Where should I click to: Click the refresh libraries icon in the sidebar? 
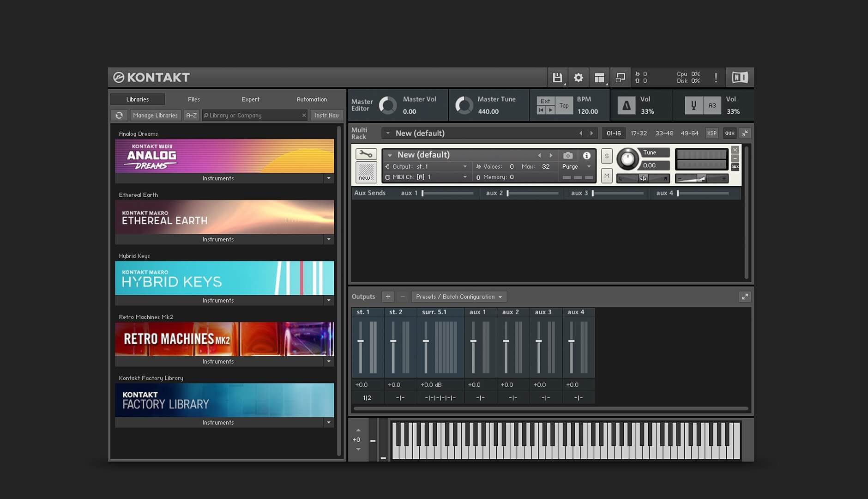[x=119, y=115]
